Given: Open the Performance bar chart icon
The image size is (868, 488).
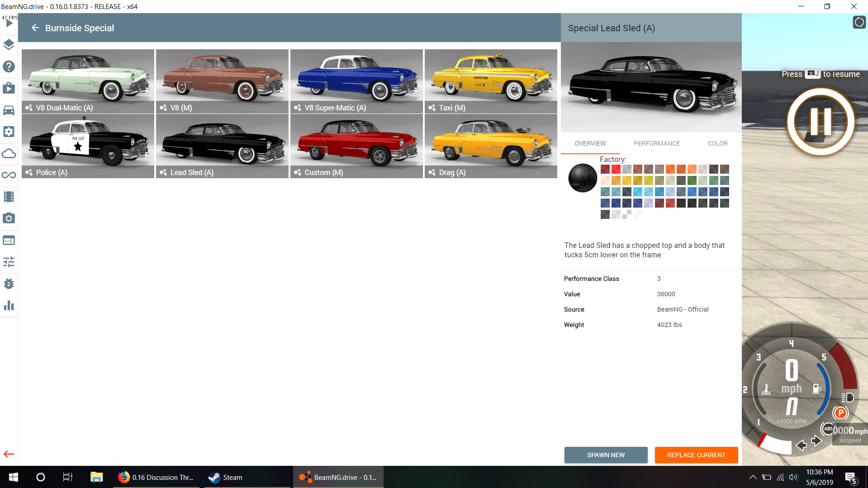Looking at the screenshot, I should 9,305.
